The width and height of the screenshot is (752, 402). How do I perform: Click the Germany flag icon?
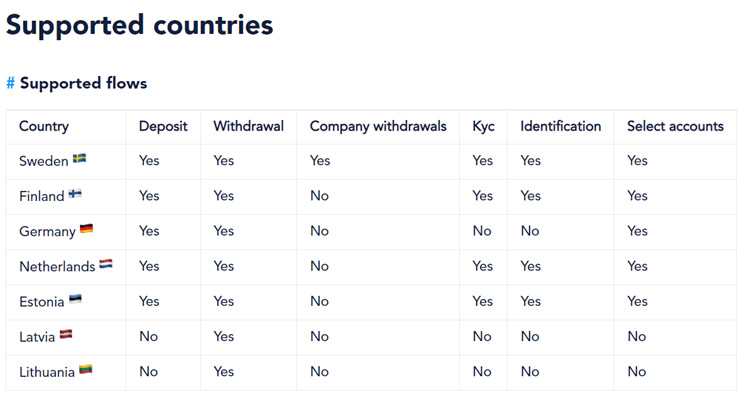coord(86,229)
